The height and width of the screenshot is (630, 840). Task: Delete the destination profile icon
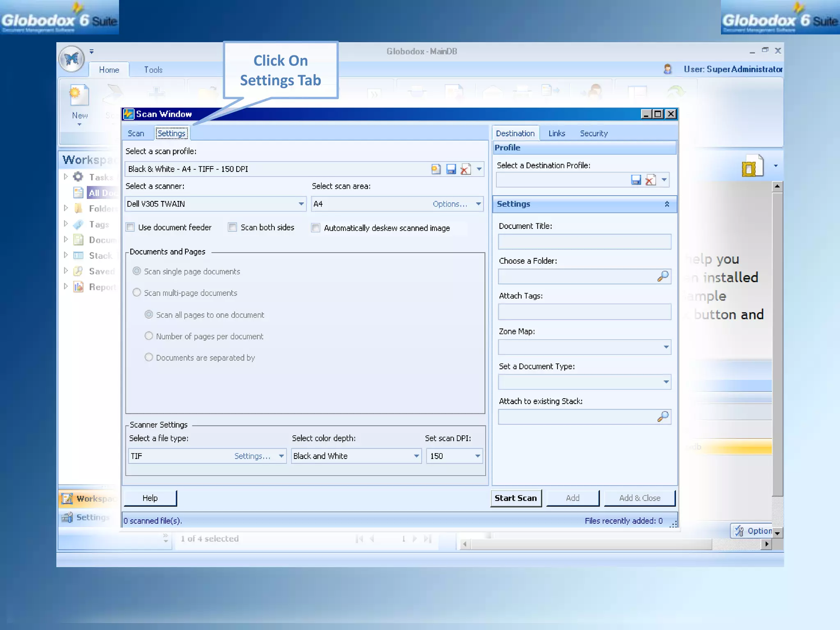(651, 180)
